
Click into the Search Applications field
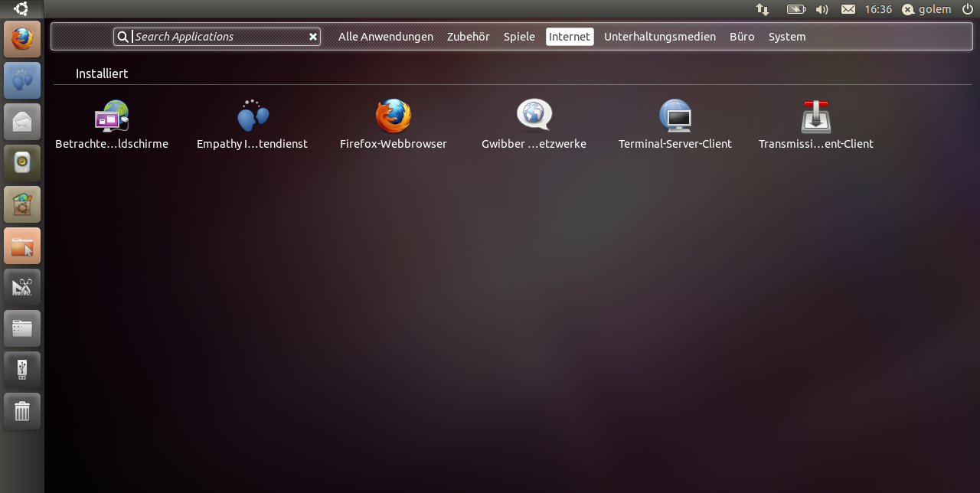[x=218, y=37]
